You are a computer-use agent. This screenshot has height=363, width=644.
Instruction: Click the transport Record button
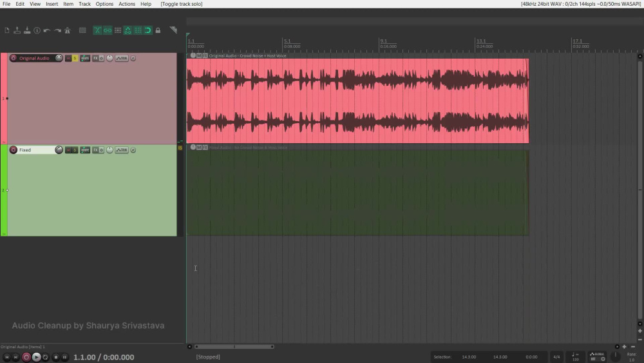coord(26,357)
